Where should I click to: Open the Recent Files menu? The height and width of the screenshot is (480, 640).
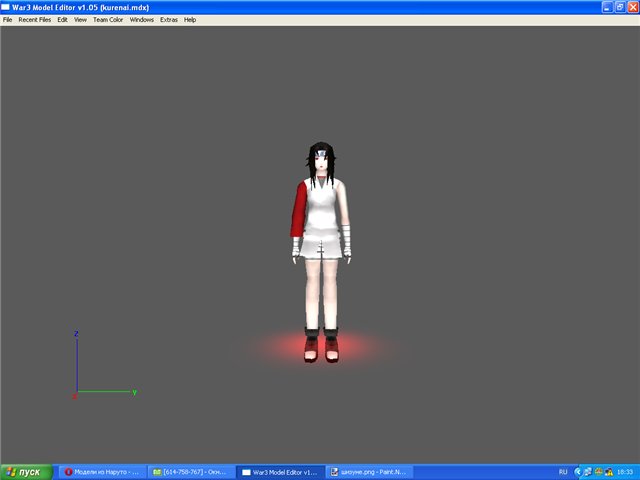pyautogui.click(x=33, y=19)
